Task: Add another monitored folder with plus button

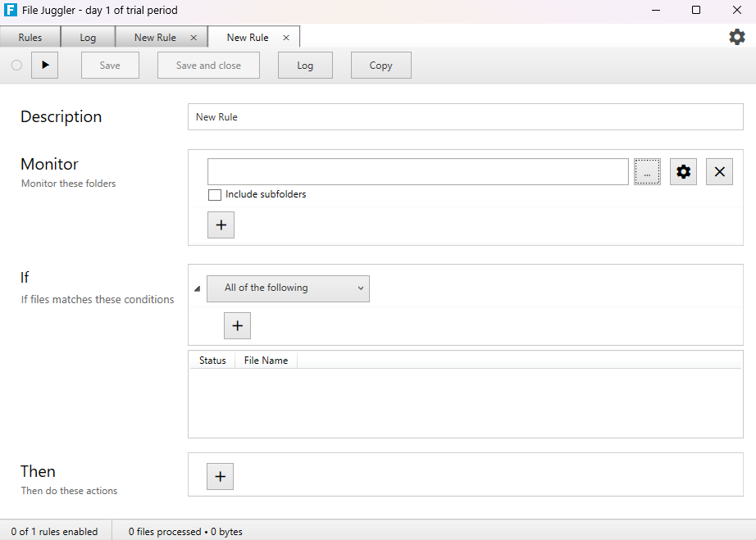Action: pyautogui.click(x=221, y=225)
